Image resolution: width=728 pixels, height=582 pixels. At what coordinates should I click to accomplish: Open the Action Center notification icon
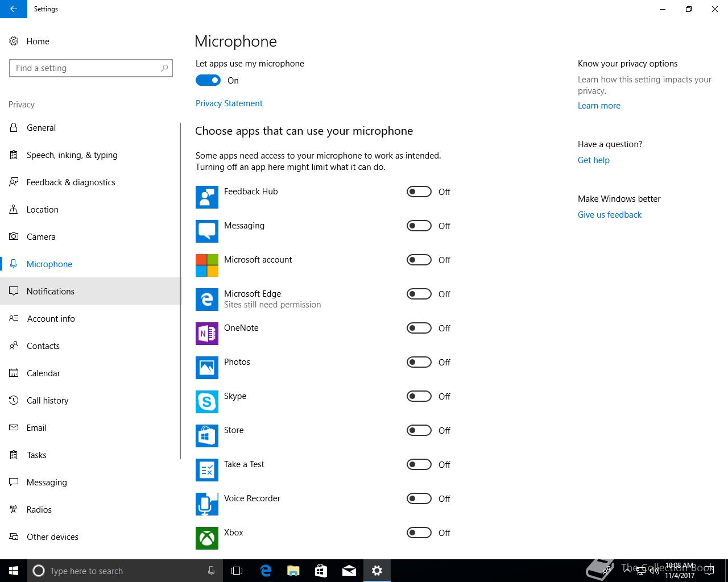coord(709,571)
